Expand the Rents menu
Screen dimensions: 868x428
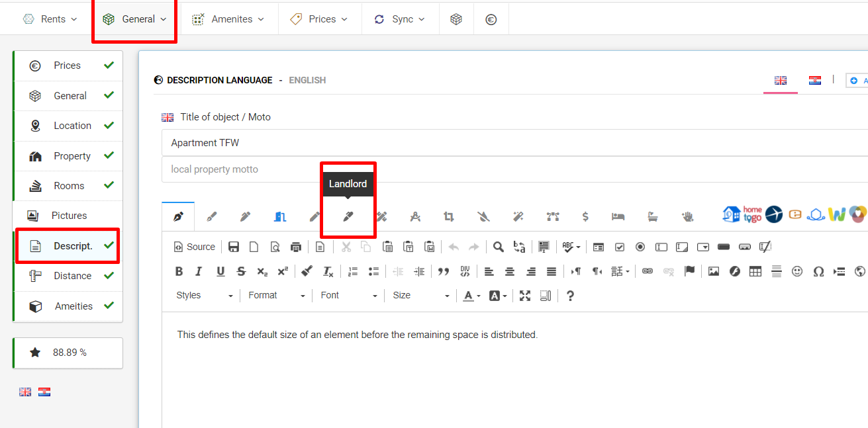pyautogui.click(x=50, y=19)
